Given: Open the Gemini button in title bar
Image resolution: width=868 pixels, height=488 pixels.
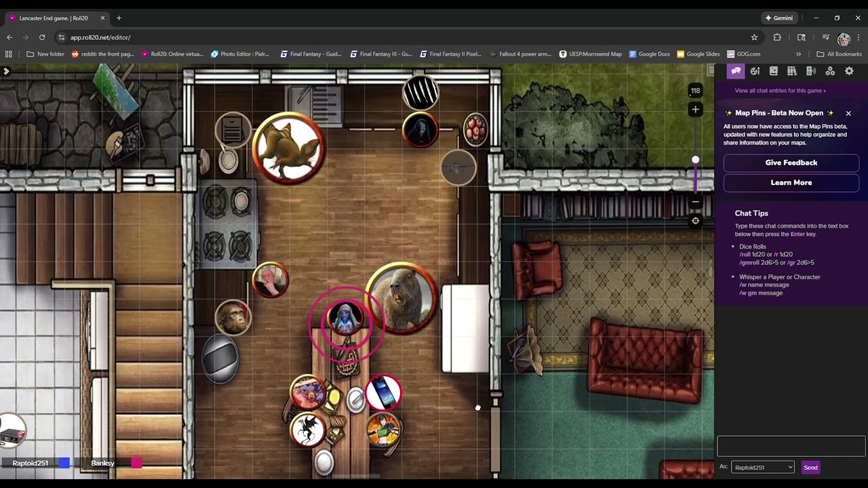Looking at the screenshot, I should 778,18.
